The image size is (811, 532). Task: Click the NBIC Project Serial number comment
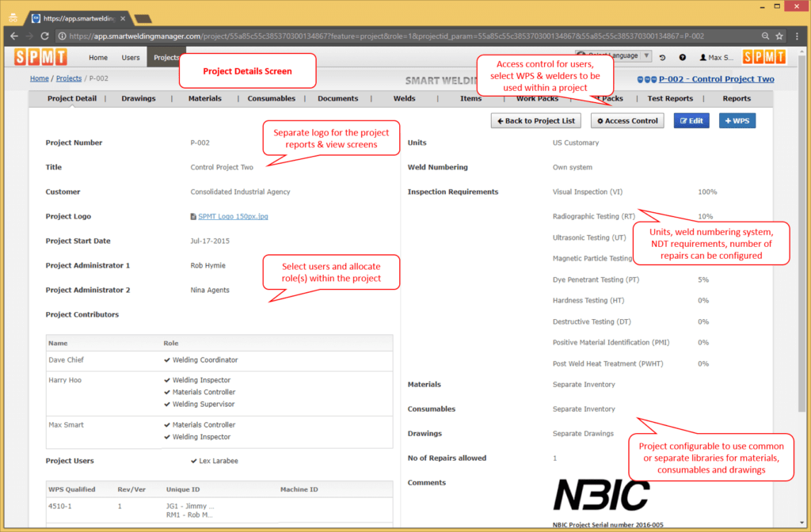point(607,525)
